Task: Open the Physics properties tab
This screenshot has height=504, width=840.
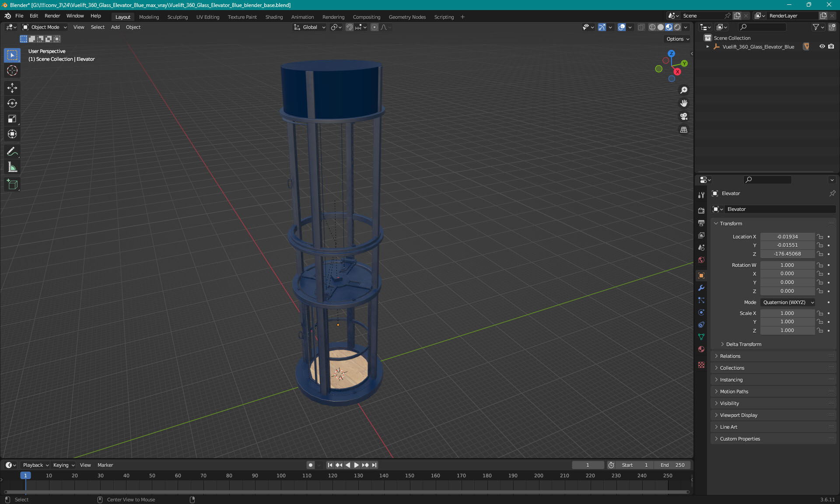Action: pyautogui.click(x=701, y=312)
